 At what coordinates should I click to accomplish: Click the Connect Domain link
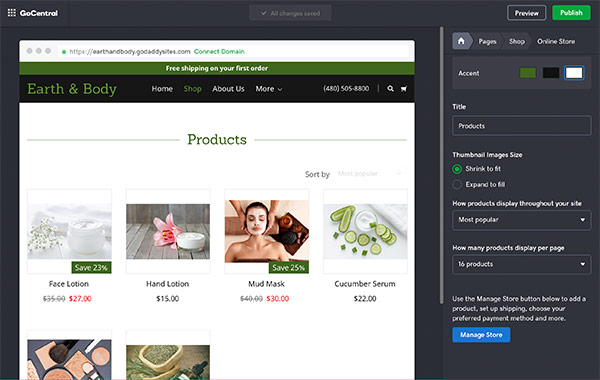click(219, 52)
